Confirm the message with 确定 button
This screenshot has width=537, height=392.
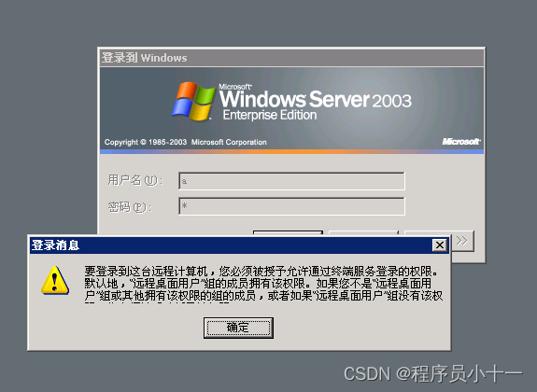[x=238, y=328]
